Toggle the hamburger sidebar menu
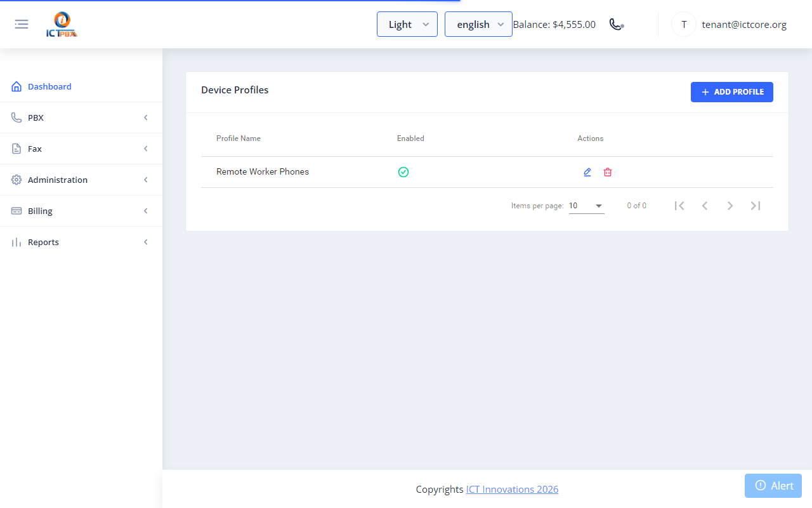 [x=22, y=24]
